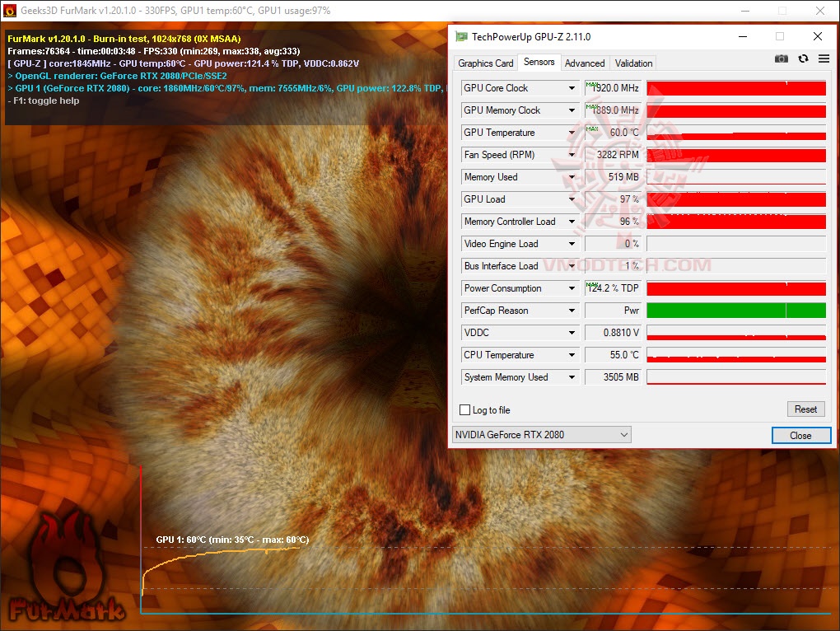Image resolution: width=840 pixels, height=631 pixels.
Task: Open the GPU-Z hamburger menu
Action: tap(824, 59)
